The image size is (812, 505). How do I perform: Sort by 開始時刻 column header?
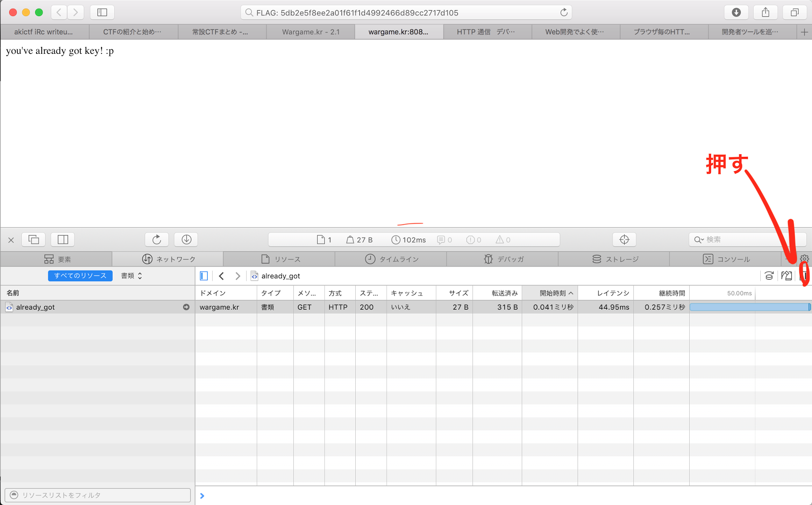tap(550, 293)
